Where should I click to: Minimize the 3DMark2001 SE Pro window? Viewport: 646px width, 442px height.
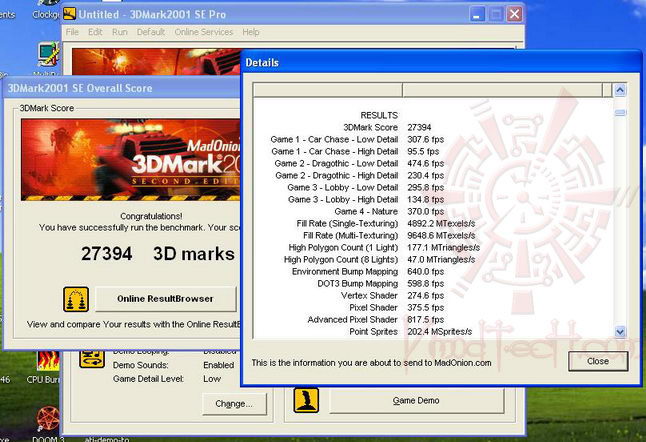477,15
